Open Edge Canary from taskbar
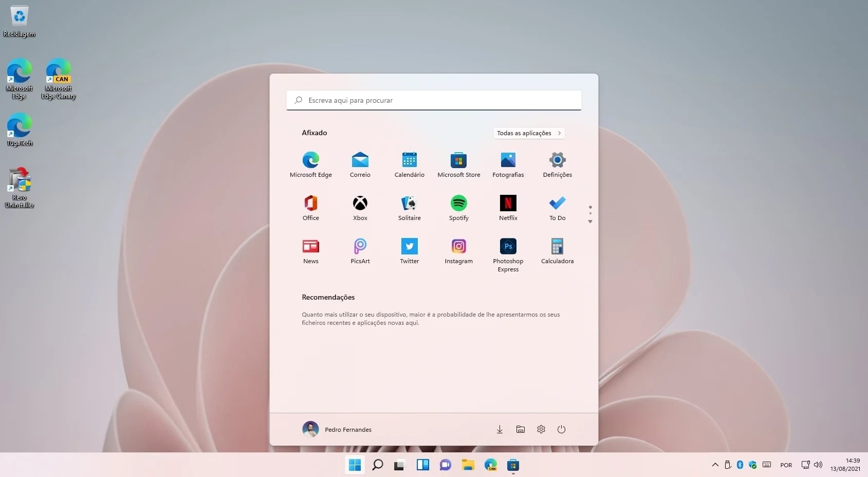 (491, 465)
